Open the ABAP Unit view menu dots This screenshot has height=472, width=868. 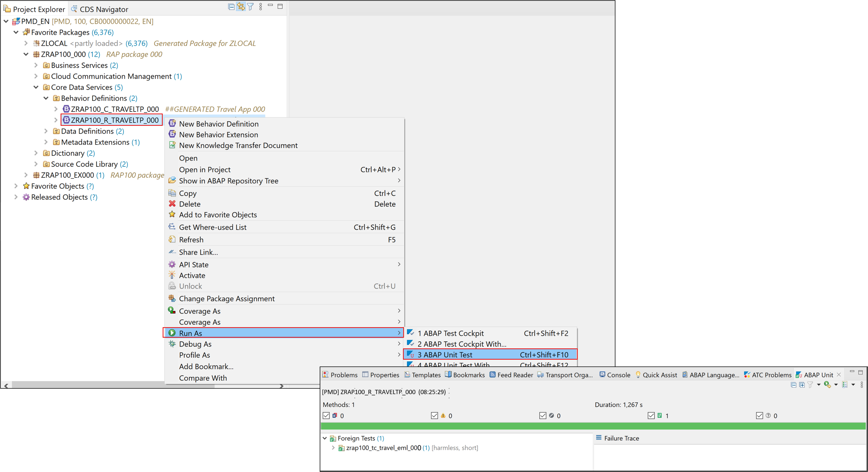(x=862, y=385)
